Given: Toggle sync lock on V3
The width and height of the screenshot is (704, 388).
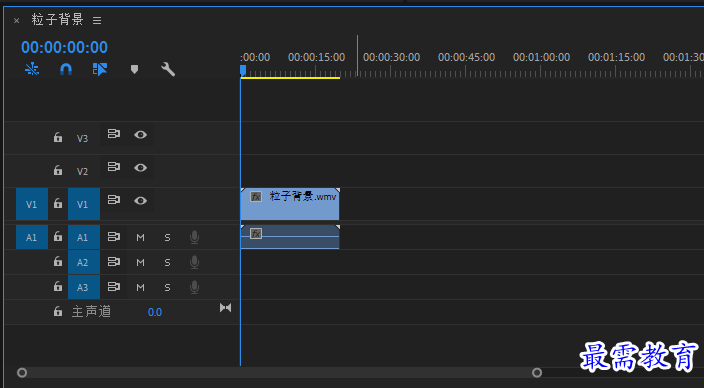Looking at the screenshot, I should (114, 134).
